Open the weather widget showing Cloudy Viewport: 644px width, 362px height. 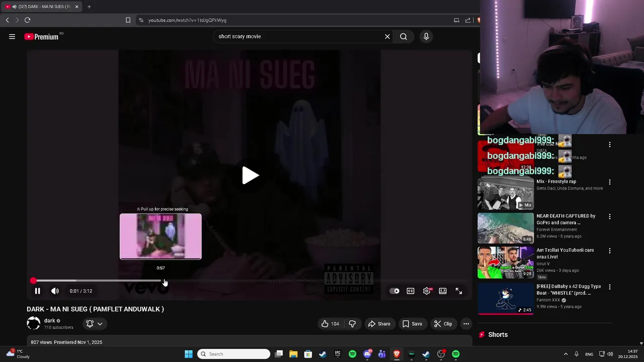point(18,354)
